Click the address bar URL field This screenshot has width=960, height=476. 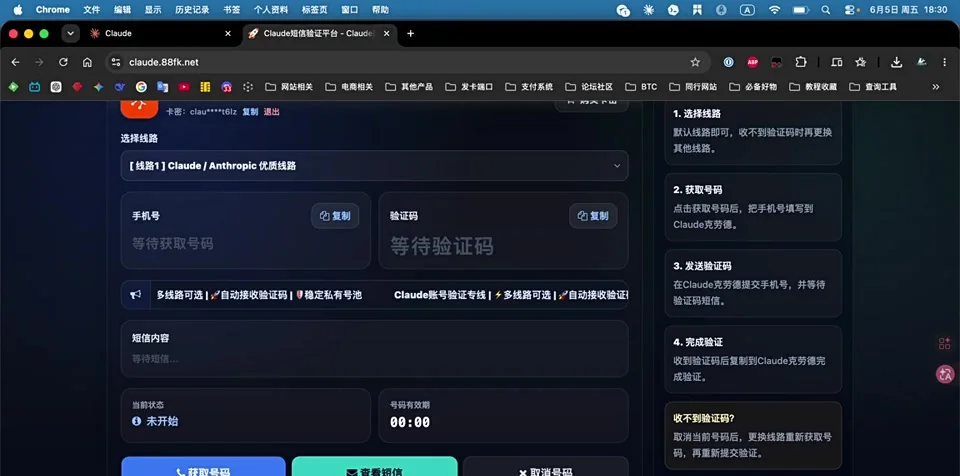[x=404, y=62]
